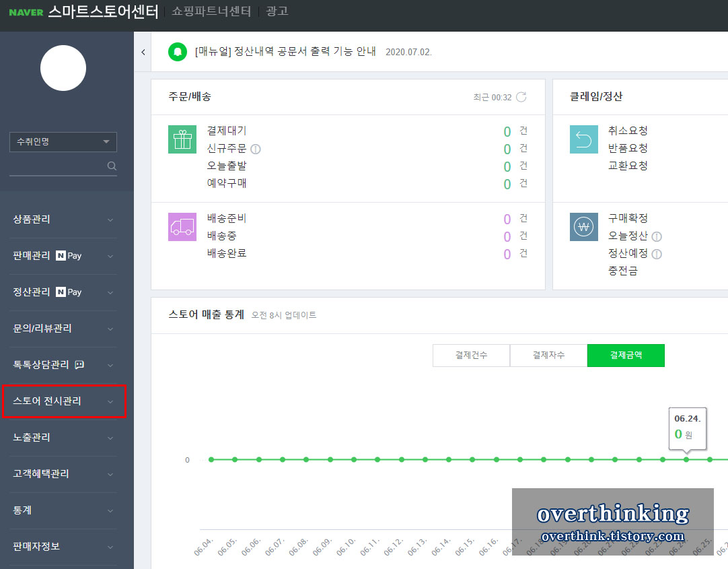Expand the 노출관리 menu
The height and width of the screenshot is (569, 728).
click(63, 438)
